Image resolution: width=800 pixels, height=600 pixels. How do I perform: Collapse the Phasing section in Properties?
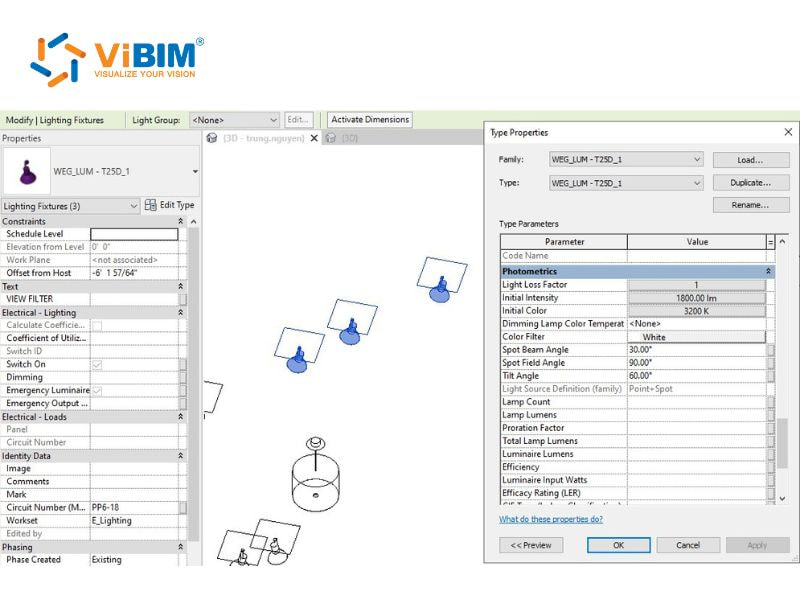click(180, 546)
